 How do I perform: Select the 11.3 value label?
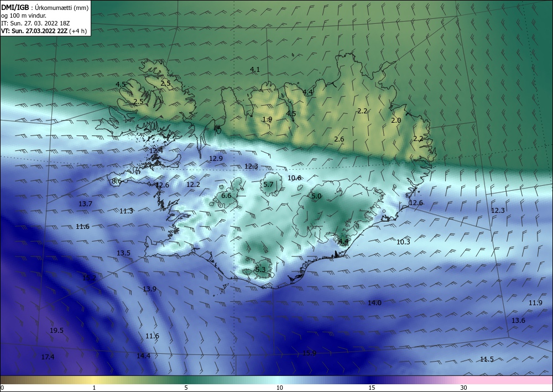point(126,211)
